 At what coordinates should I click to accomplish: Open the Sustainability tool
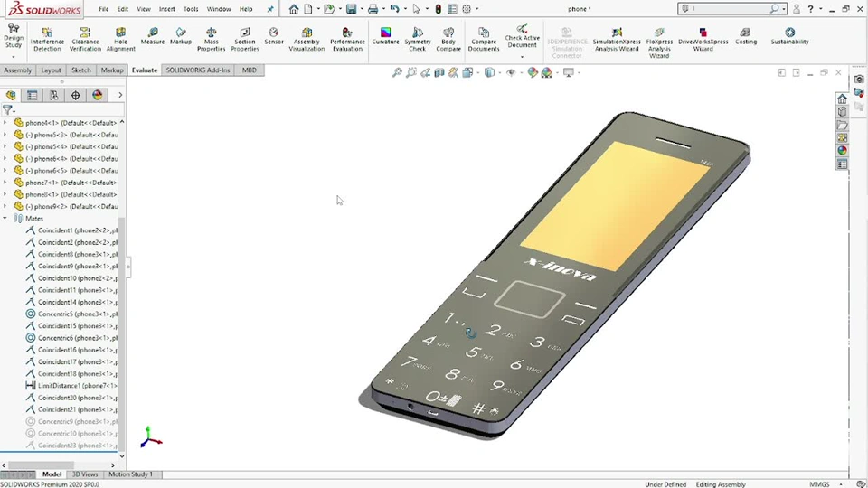[x=789, y=36]
